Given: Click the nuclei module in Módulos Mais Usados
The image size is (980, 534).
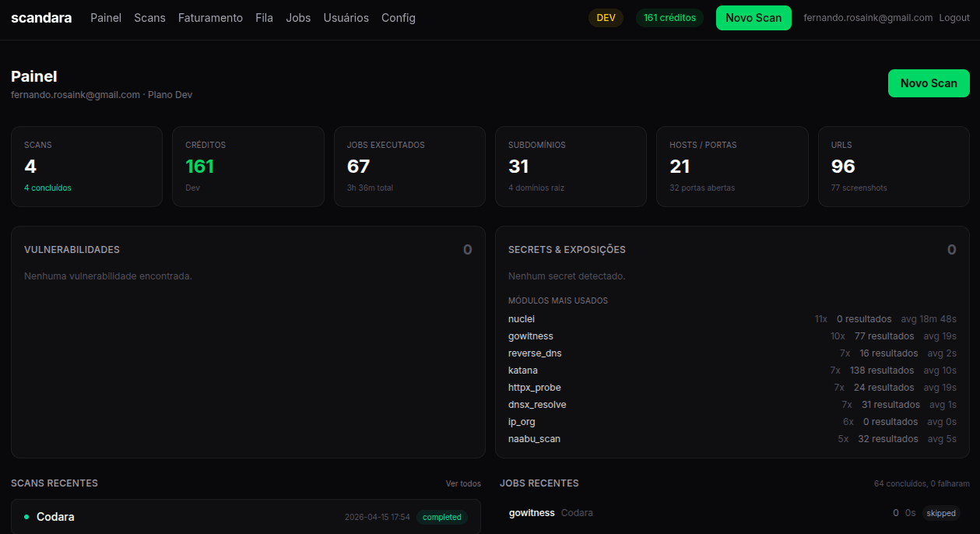Looking at the screenshot, I should tap(522, 318).
